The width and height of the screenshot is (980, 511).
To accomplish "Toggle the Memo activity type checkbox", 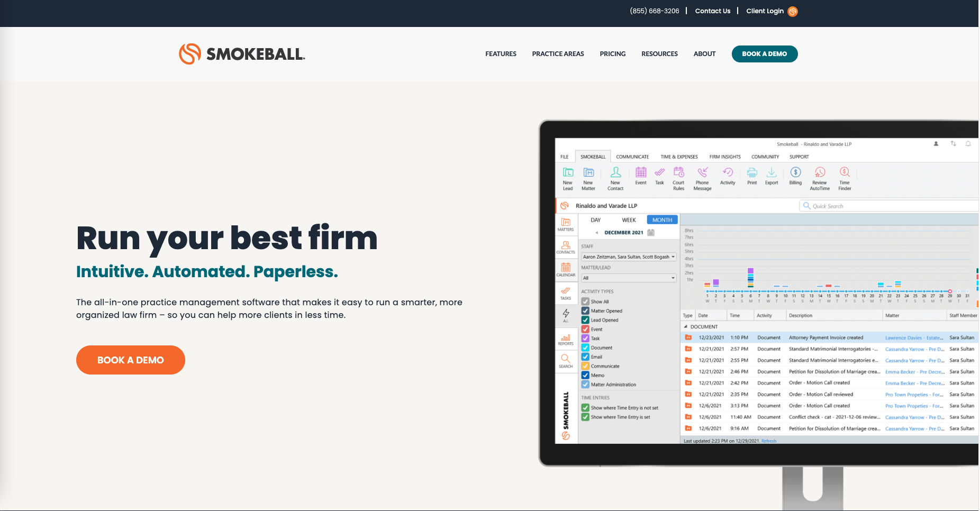I will [585, 375].
